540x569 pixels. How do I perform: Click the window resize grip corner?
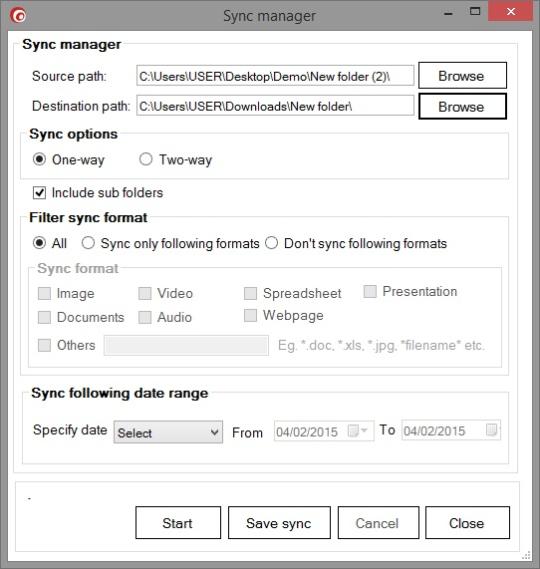pyautogui.click(x=526, y=556)
